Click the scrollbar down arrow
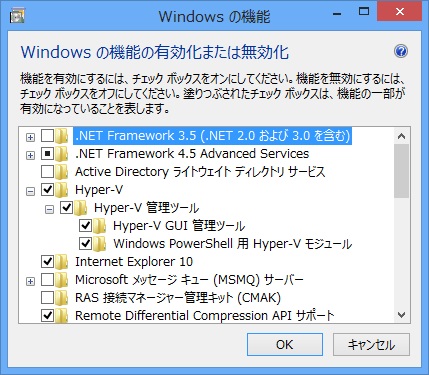 point(401,315)
